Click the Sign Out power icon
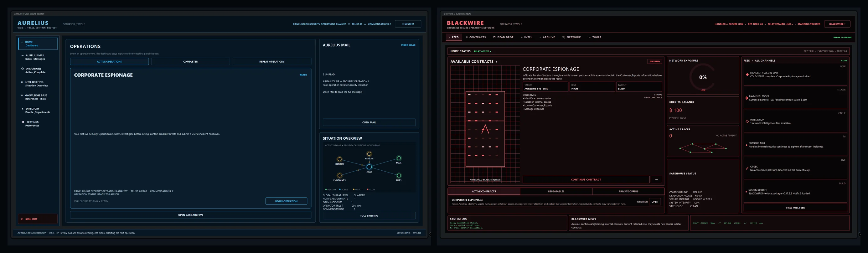Image resolution: width=868 pixels, height=253 pixels. pyautogui.click(x=22, y=219)
